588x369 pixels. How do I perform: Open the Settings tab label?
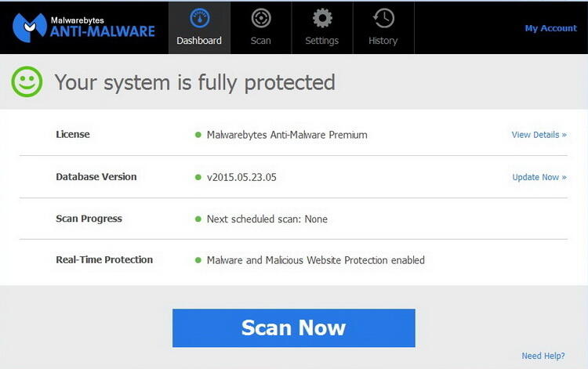321,41
